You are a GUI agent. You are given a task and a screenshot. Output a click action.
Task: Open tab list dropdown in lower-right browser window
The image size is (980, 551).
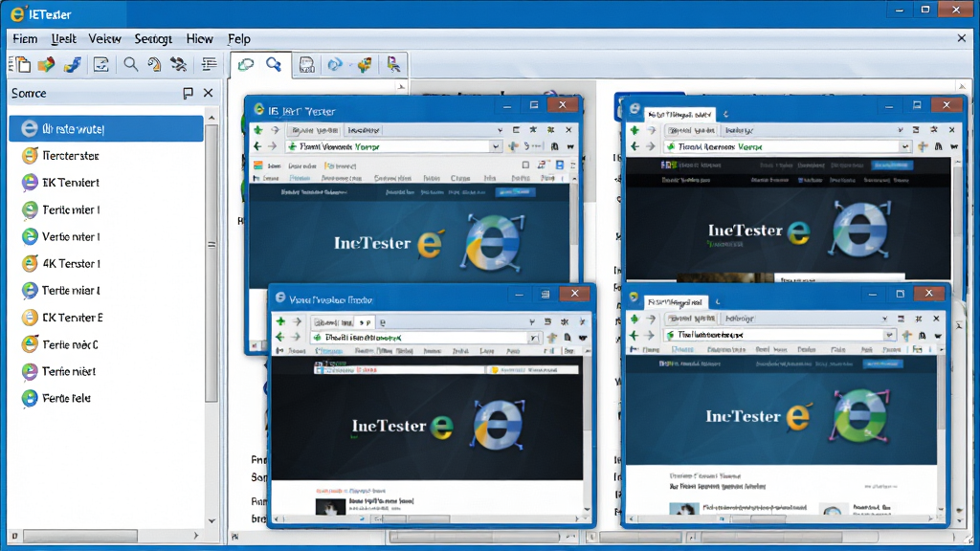(884, 319)
